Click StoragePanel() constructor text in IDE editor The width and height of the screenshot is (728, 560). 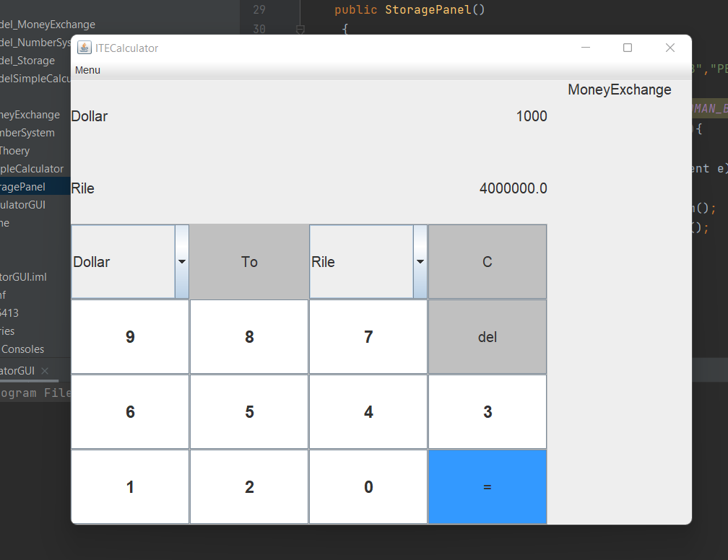435,10
